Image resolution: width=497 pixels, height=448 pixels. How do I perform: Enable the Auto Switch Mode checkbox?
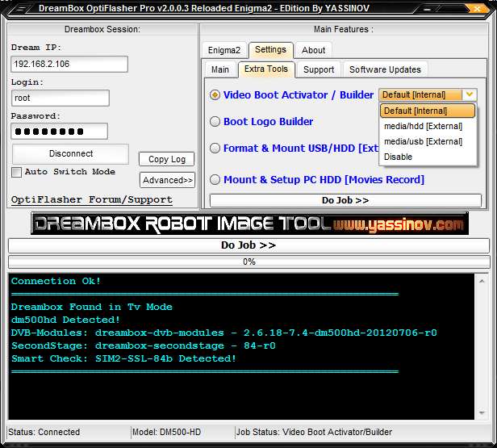(16, 172)
